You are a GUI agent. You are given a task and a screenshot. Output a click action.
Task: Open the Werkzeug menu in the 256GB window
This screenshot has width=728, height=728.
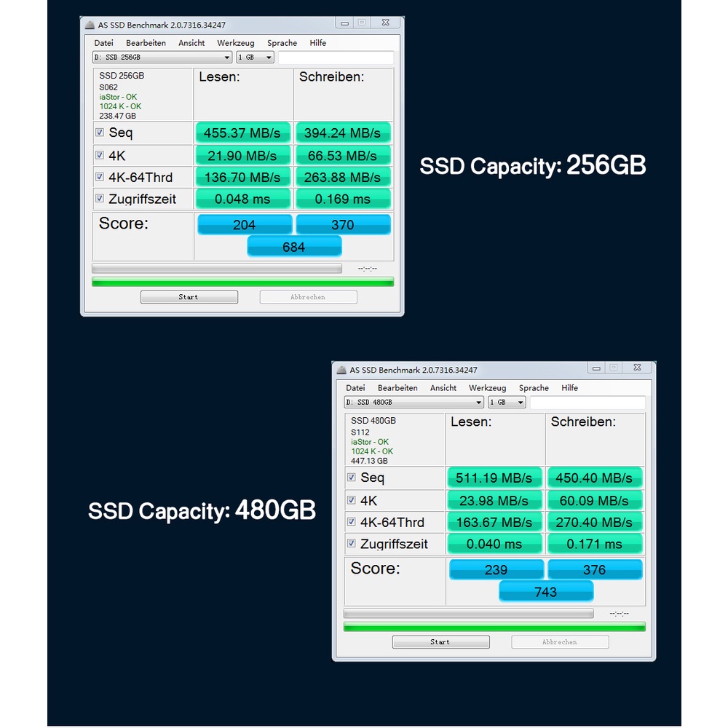(235, 43)
